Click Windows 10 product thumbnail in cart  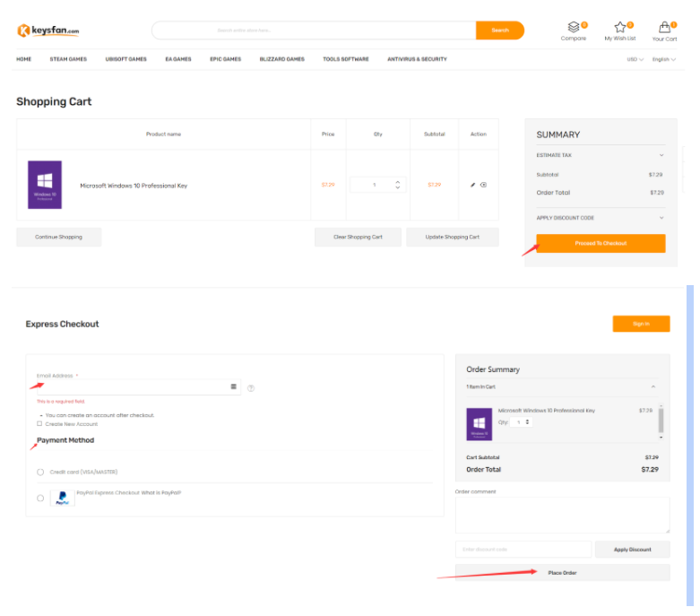tap(45, 185)
